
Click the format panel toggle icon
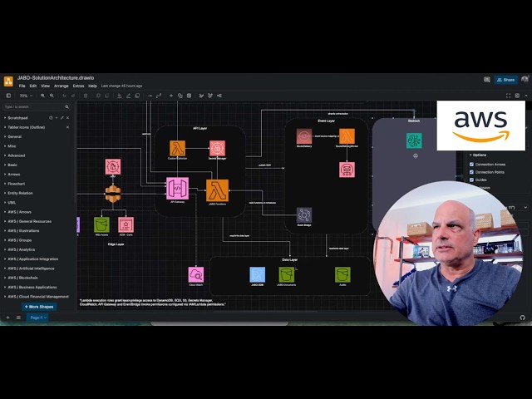pos(517,96)
